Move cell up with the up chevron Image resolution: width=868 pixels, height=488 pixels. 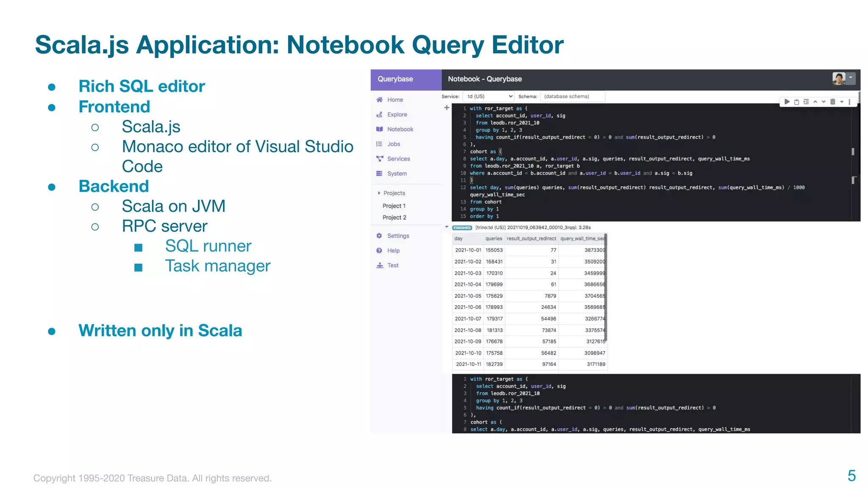click(815, 102)
